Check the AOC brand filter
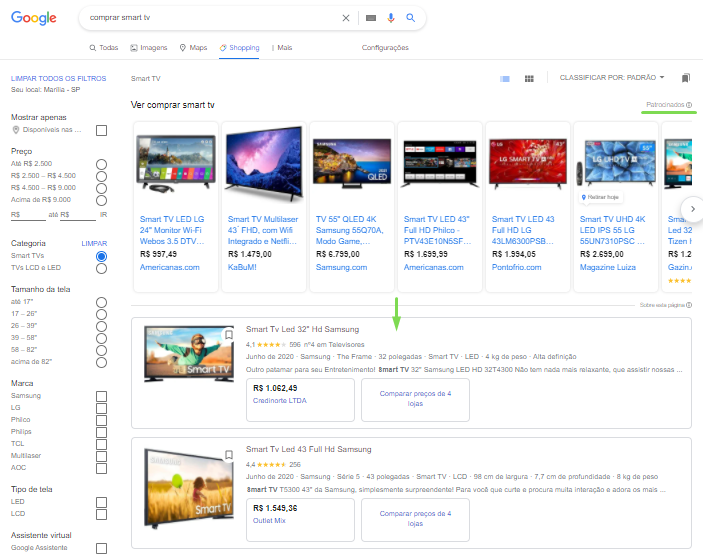The image size is (703, 555). pos(101,468)
